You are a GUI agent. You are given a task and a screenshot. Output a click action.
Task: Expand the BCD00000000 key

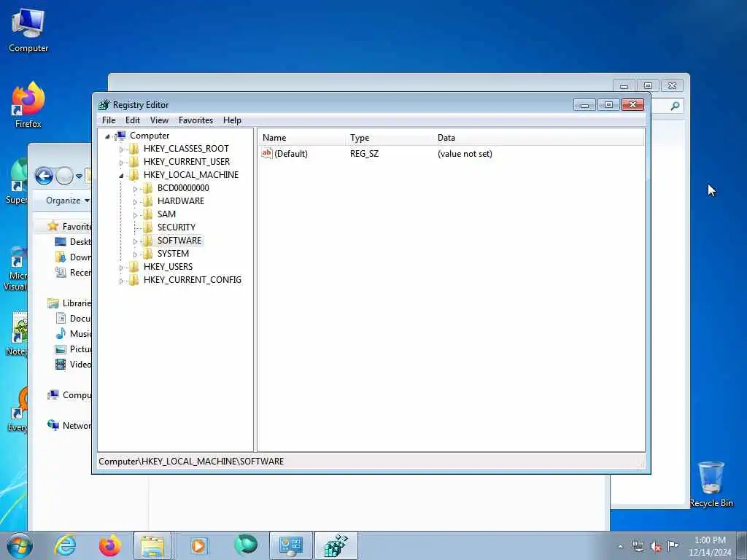(135, 189)
